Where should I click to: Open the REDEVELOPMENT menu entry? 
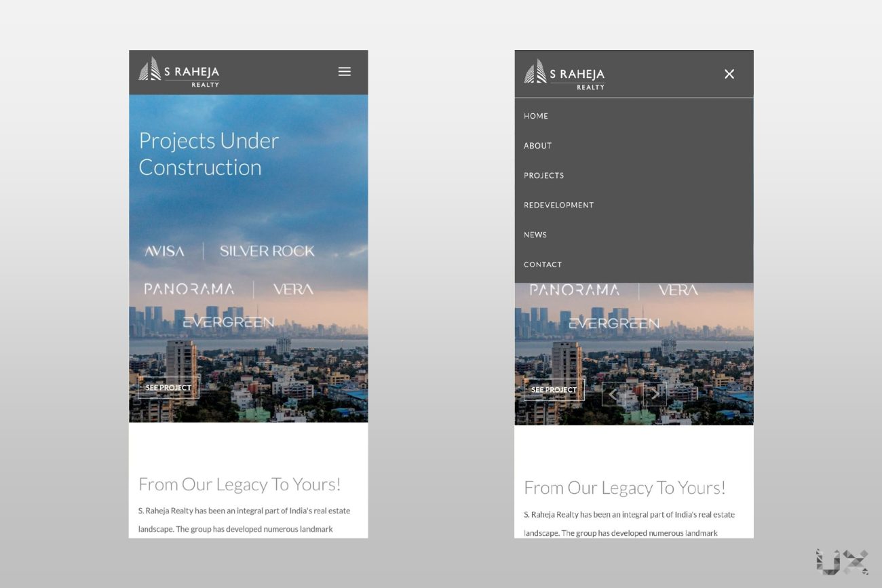[558, 205]
